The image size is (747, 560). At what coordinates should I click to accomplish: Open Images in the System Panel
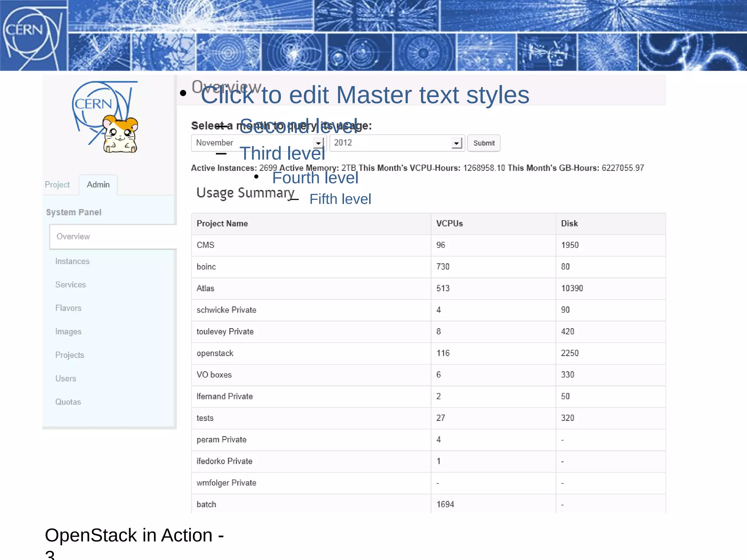68,332
